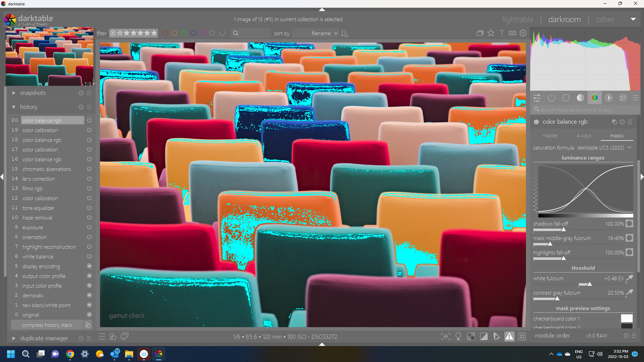Open the saturation formula dropdown
Image resolution: width=644 pixels, height=362 pixels.
[x=604, y=147]
